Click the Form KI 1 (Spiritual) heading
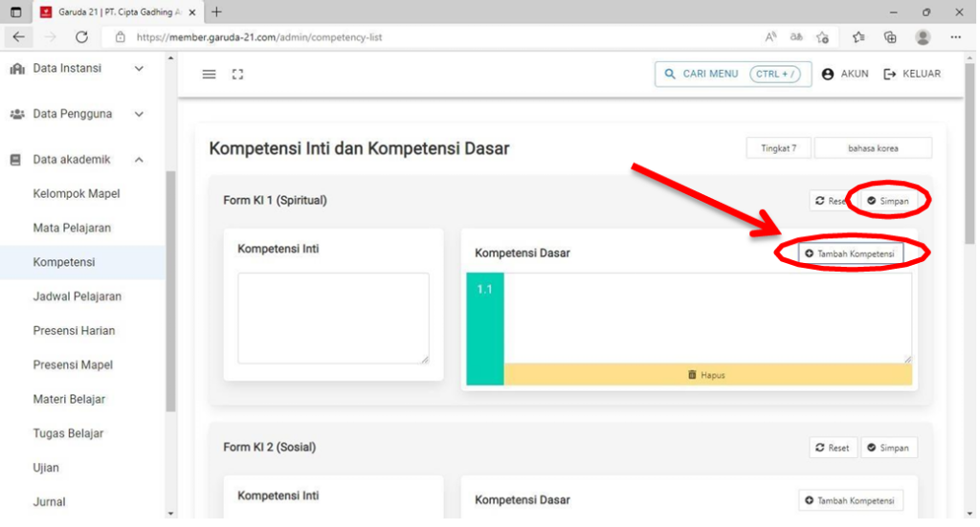980x527 pixels. click(x=275, y=201)
